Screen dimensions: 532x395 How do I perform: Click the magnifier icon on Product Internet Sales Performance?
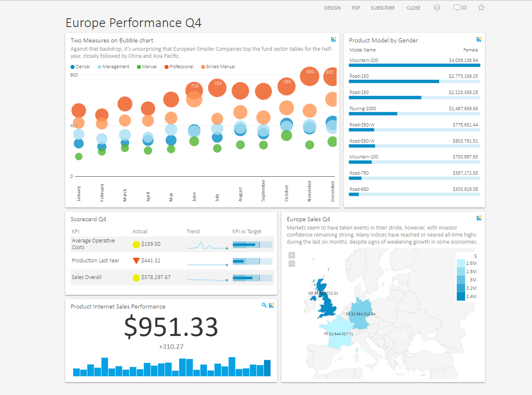(264, 305)
